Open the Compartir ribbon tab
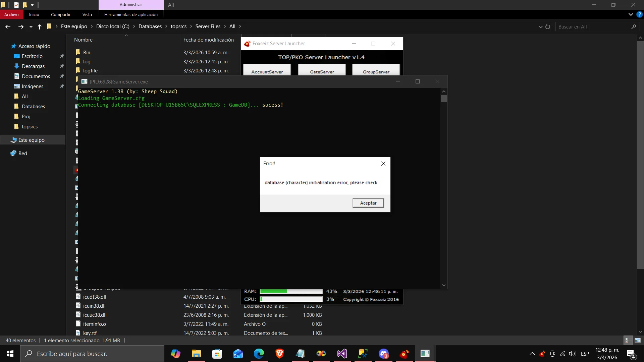The image size is (644, 362). (x=61, y=14)
